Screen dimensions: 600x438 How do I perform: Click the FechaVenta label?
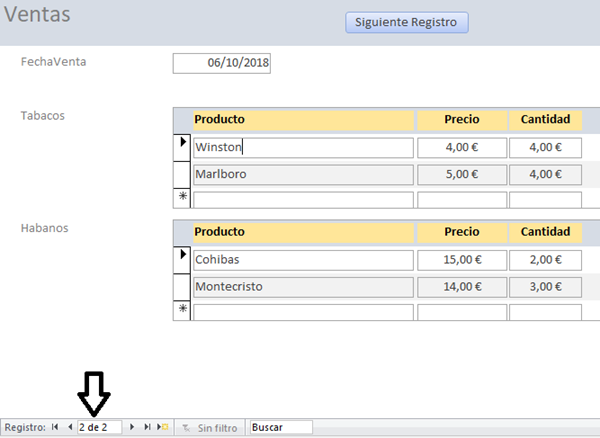pyautogui.click(x=53, y=62)
